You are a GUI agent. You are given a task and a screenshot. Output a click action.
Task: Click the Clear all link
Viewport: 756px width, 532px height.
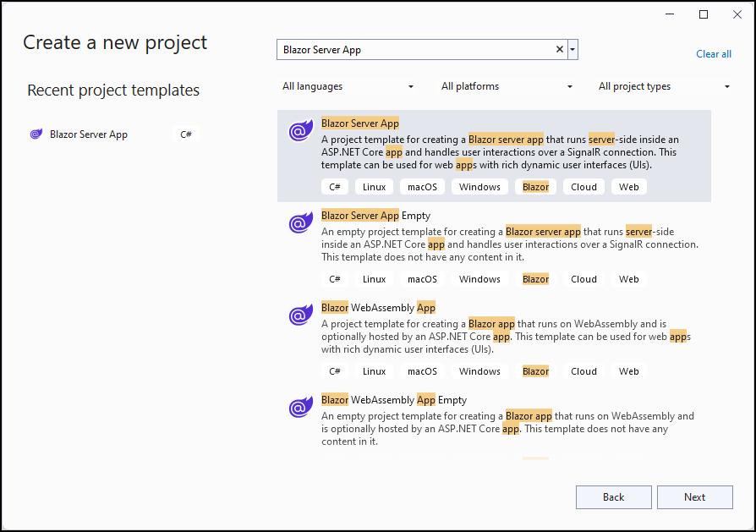[713, 53]
